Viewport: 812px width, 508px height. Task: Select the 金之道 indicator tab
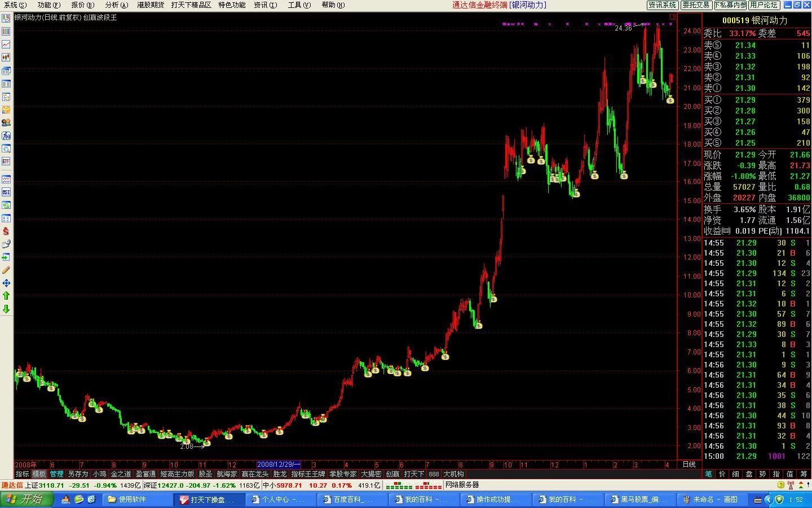(x=121, y=474)
